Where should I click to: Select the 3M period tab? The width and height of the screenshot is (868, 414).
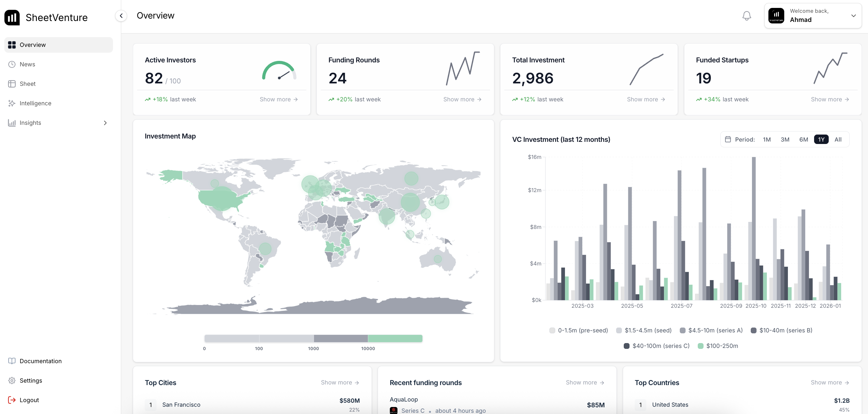point(785,139)
